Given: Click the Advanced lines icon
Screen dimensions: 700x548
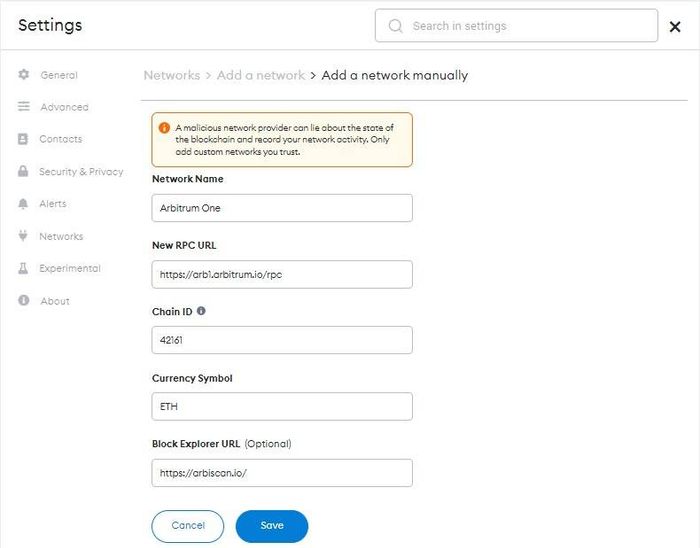Looking at the screenshot, I should (x=24, y=106).
